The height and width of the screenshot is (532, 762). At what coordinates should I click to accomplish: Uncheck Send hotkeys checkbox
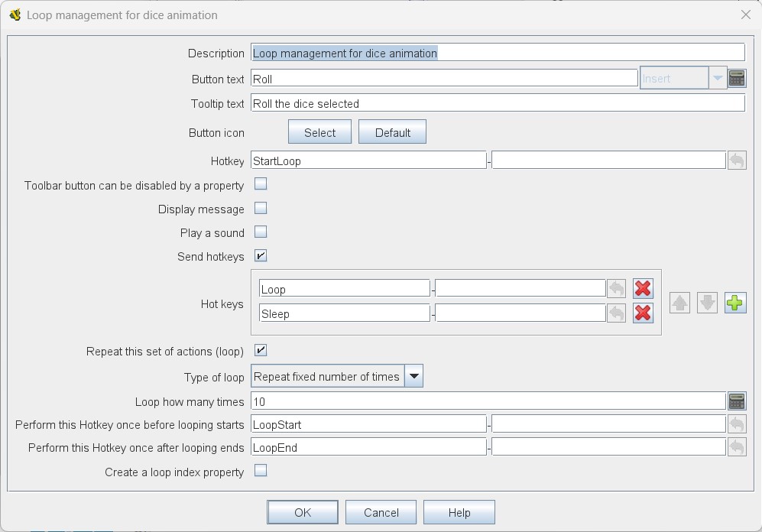point(261,255)
